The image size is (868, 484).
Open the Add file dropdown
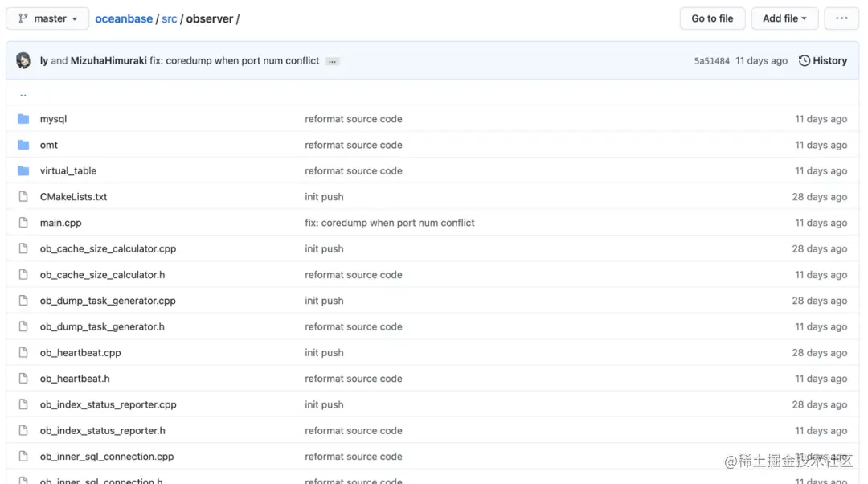[x=784, y=18]
